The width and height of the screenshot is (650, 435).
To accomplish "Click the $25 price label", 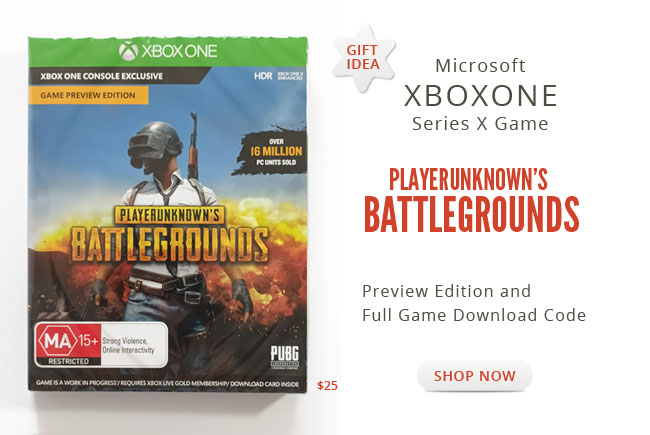I will pos(327,386).
